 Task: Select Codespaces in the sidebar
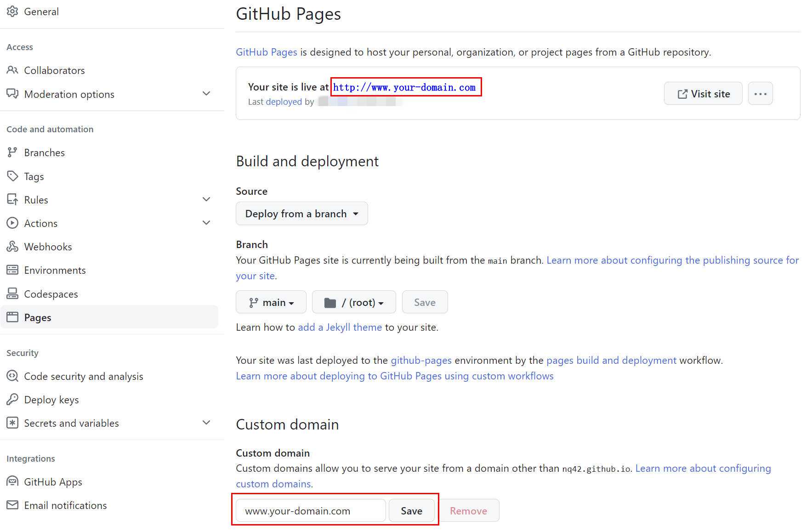(51, 294)
